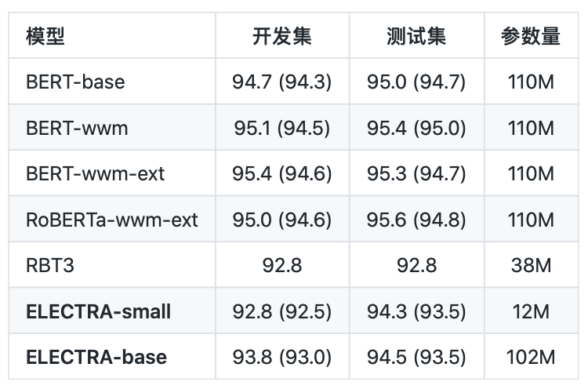Viewport: 588px width, 389px height.
Task: Select the 测试集 header cell
Action: [416, 36]
